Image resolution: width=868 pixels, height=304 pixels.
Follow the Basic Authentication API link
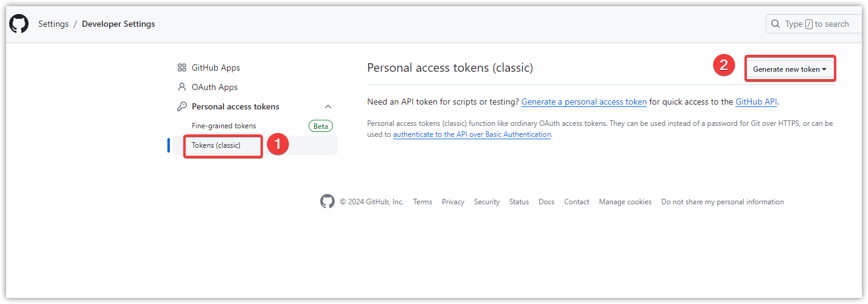[472, 134]
